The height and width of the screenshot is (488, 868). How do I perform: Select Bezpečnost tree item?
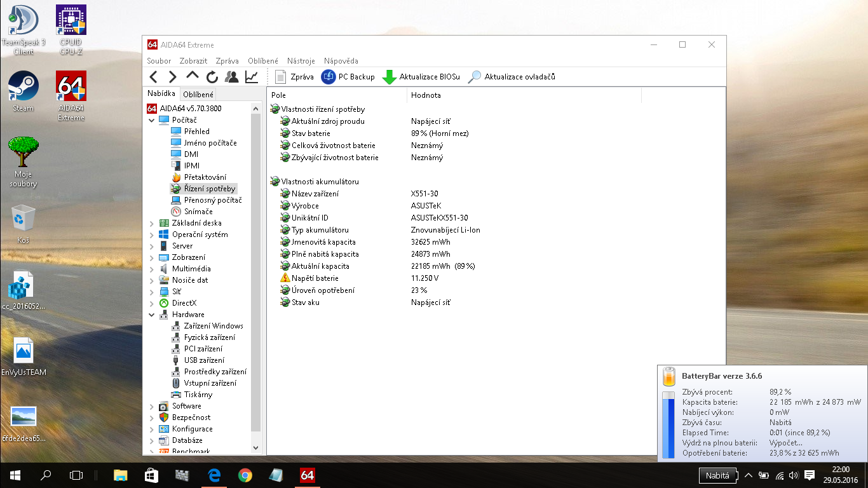point(191,417)
